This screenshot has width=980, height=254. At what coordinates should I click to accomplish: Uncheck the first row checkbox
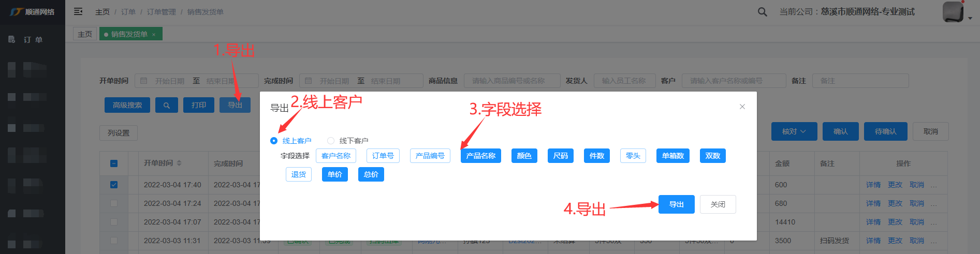114,185
